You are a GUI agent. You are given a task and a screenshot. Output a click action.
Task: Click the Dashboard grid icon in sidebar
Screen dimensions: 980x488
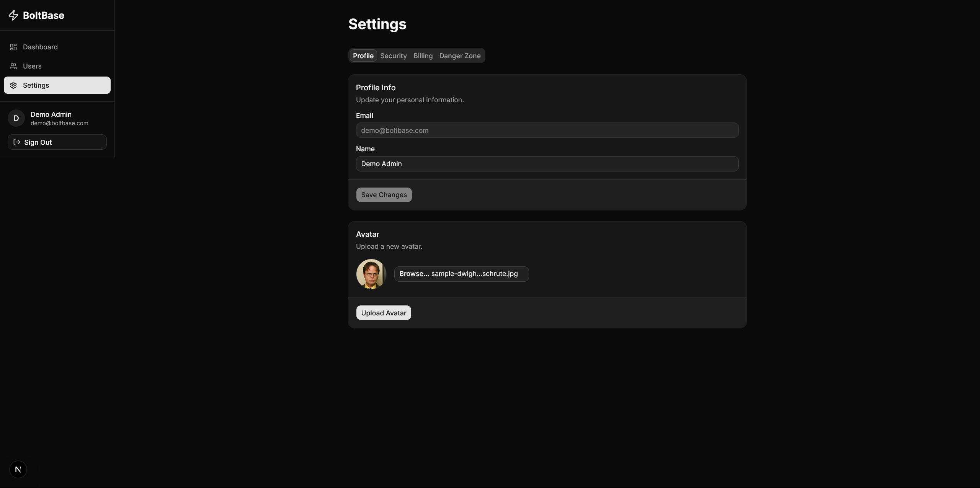pos(13,47)
